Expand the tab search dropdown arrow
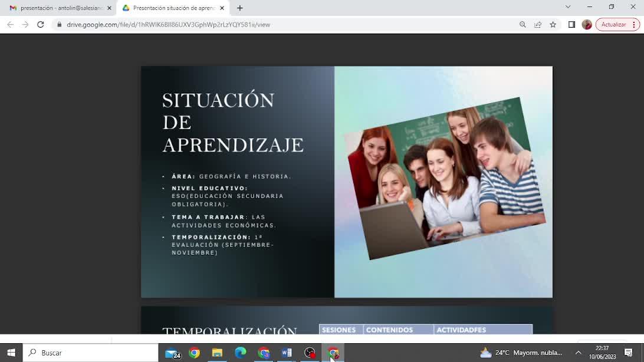This screenshot has height=362, width=644. click(568, 7)
